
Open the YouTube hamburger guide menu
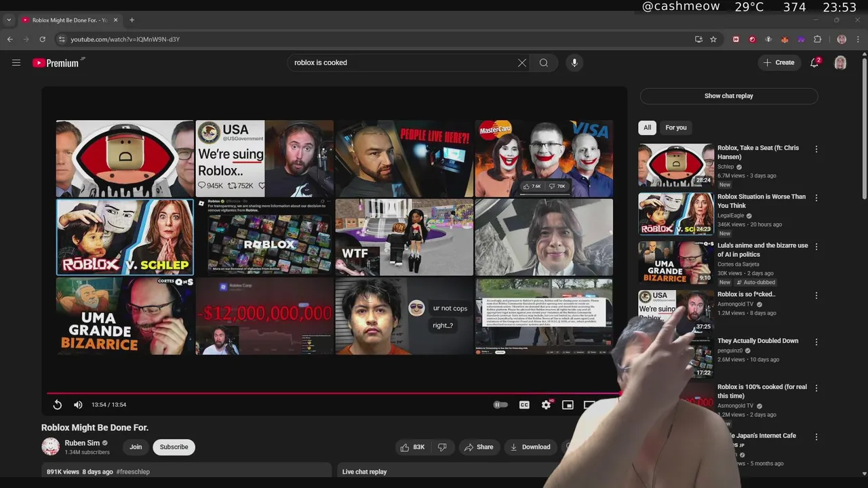pyautogui.click(x=16, y=62)
